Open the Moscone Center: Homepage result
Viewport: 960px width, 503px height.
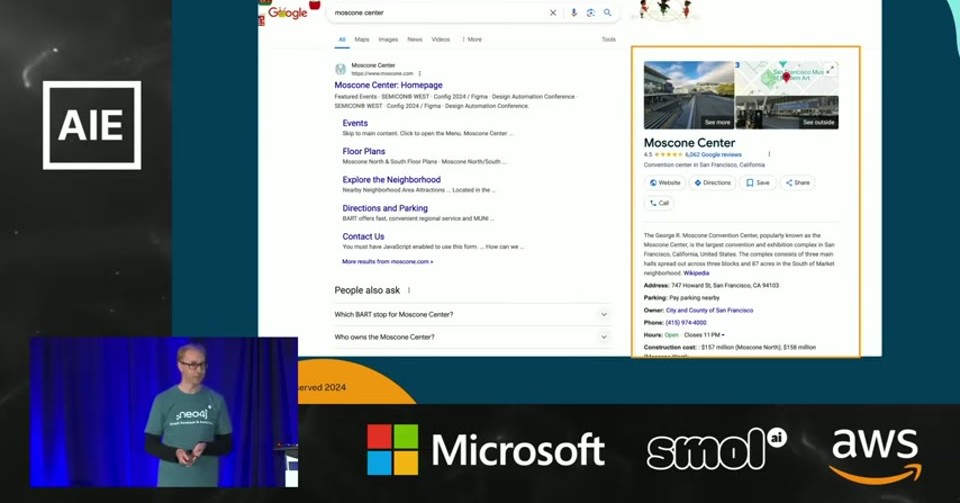pyautogui.click(x=388, y=85)
